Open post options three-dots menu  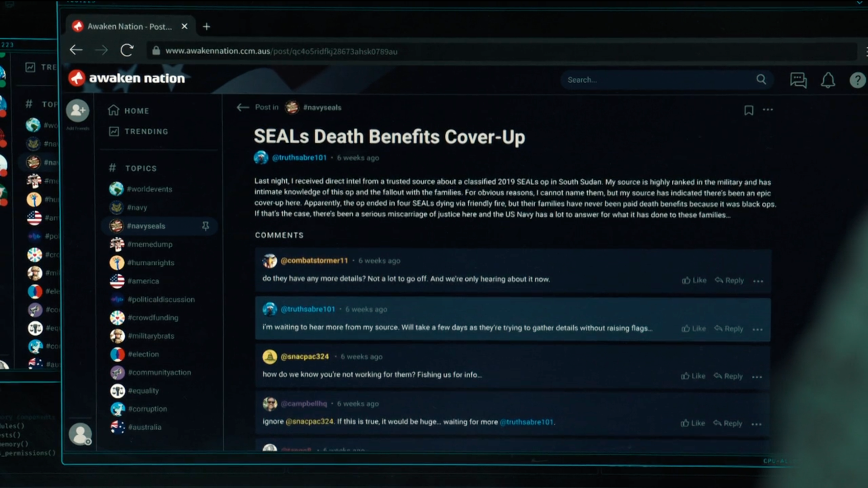click(768, 110)
